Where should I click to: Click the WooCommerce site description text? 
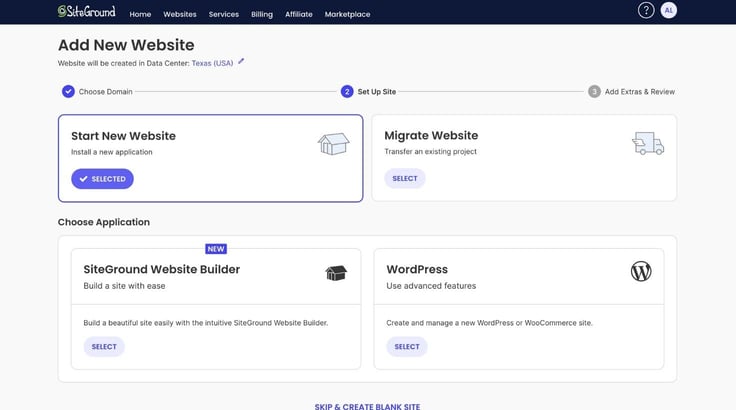point(489,323)
